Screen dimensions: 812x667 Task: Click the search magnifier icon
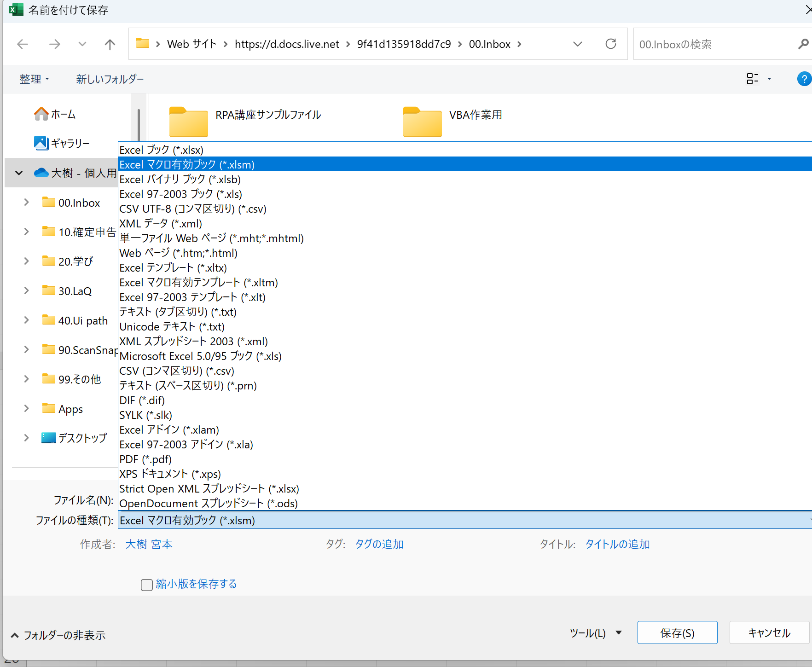[803, 44]
